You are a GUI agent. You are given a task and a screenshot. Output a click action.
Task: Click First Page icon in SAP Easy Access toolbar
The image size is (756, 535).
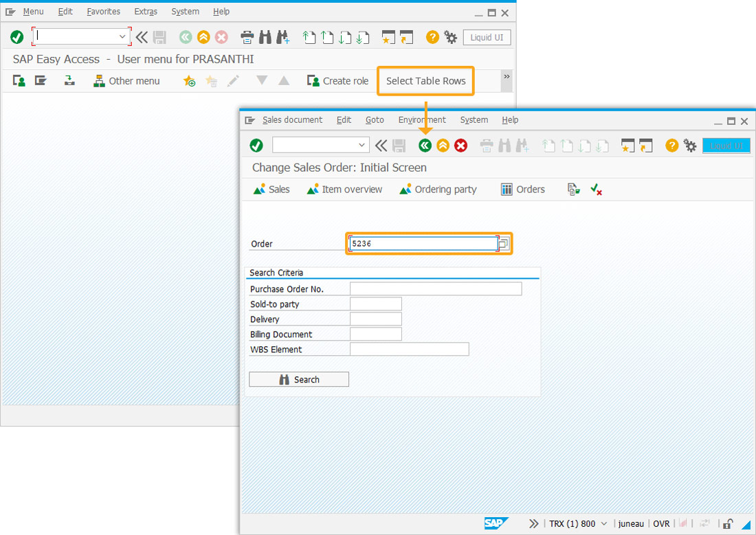pyautogui.click(x=309, y=37)
